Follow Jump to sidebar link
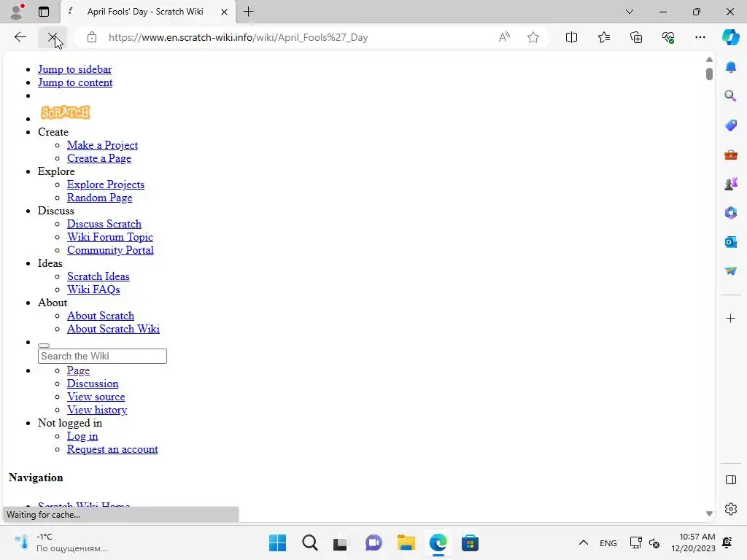 tap(75, 69)
